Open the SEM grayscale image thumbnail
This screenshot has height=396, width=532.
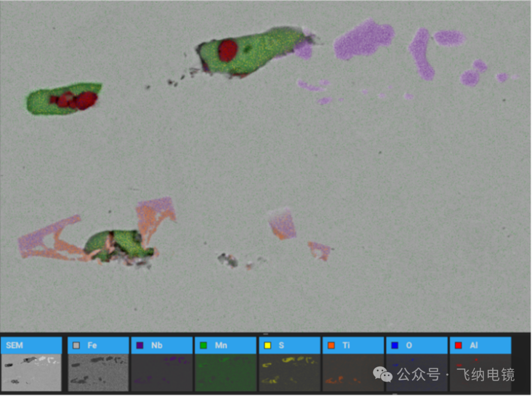click(31, 372)
